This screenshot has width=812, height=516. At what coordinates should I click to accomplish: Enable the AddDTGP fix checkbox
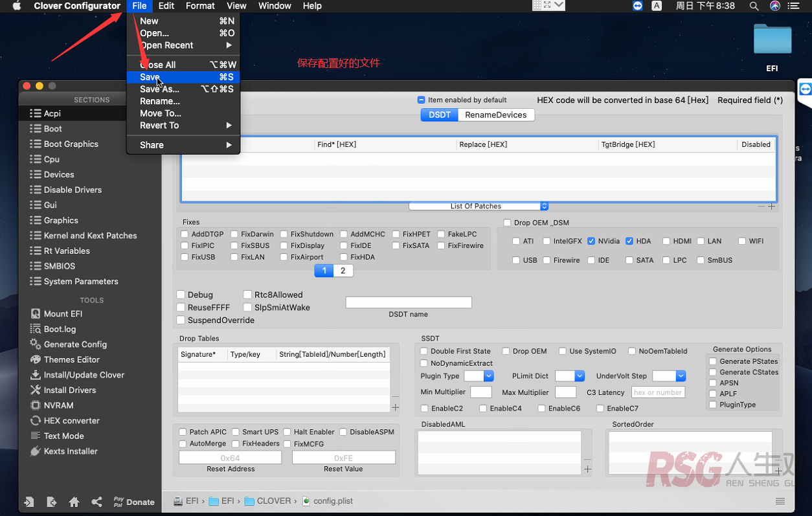tap(185, 234)
